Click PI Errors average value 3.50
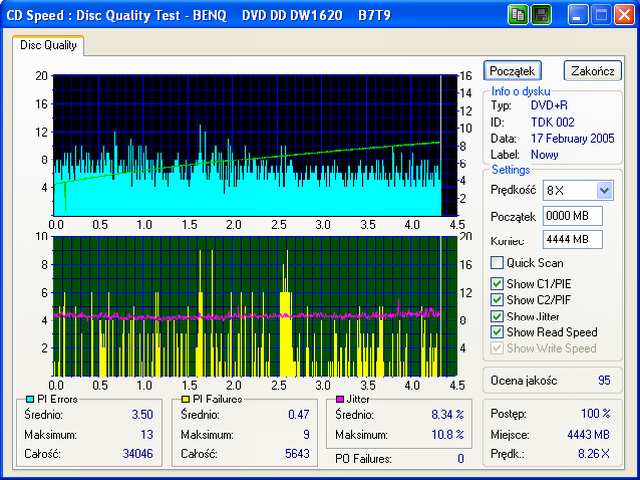 pos(142,415)
